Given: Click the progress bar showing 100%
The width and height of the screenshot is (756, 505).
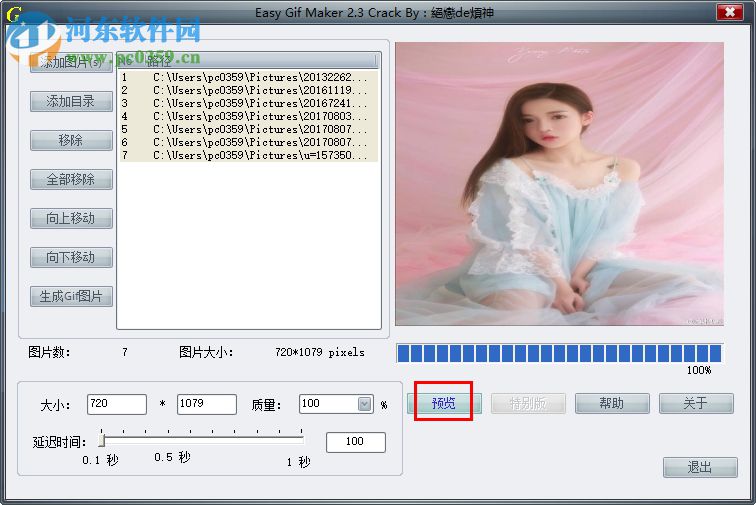Looking at the screenshot, I should (x=559, y=353).
